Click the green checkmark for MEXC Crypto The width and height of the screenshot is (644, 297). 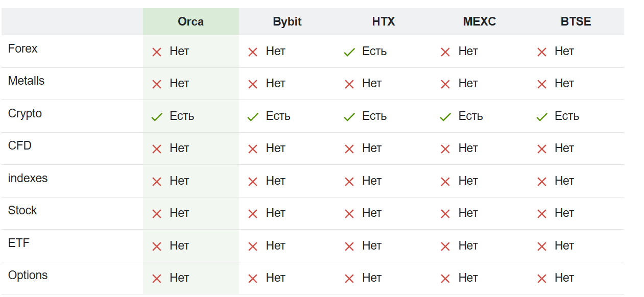point(445,117)
